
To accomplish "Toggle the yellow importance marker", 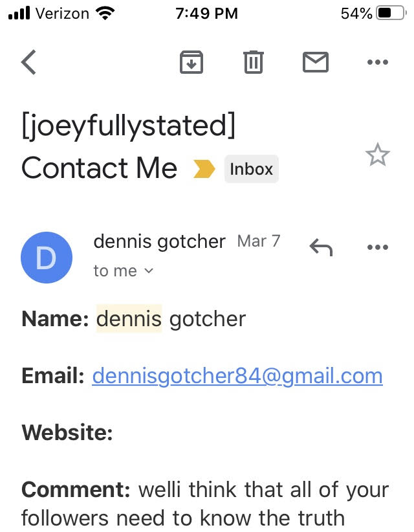I will (204, 170).
